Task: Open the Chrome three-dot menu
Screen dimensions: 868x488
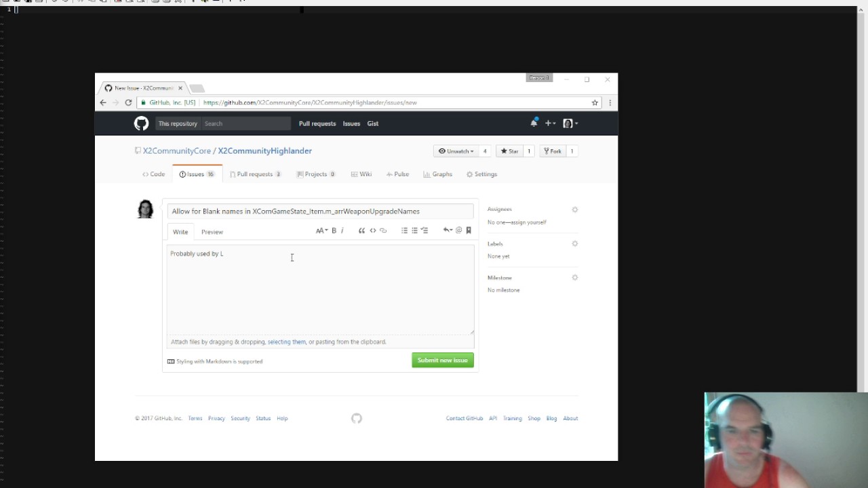Action: point(610,102)
